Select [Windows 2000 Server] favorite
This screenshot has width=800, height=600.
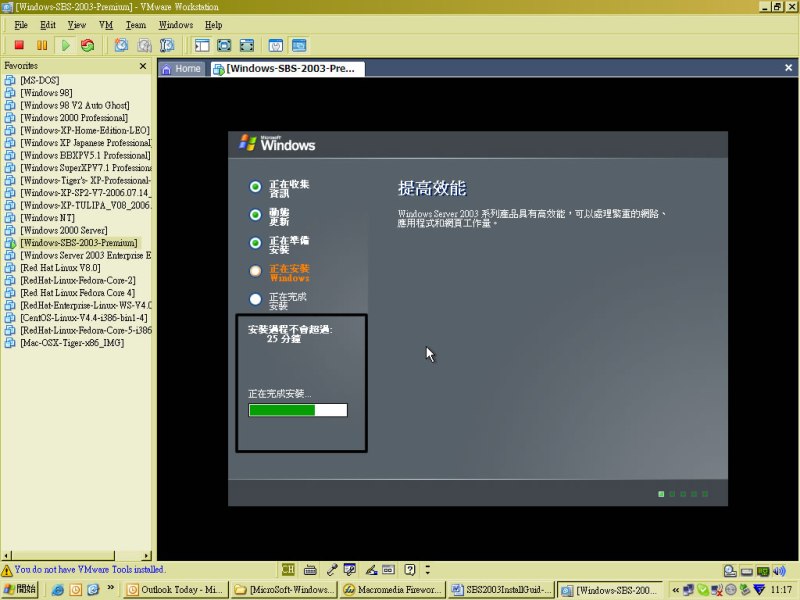[x=63, y=230]
